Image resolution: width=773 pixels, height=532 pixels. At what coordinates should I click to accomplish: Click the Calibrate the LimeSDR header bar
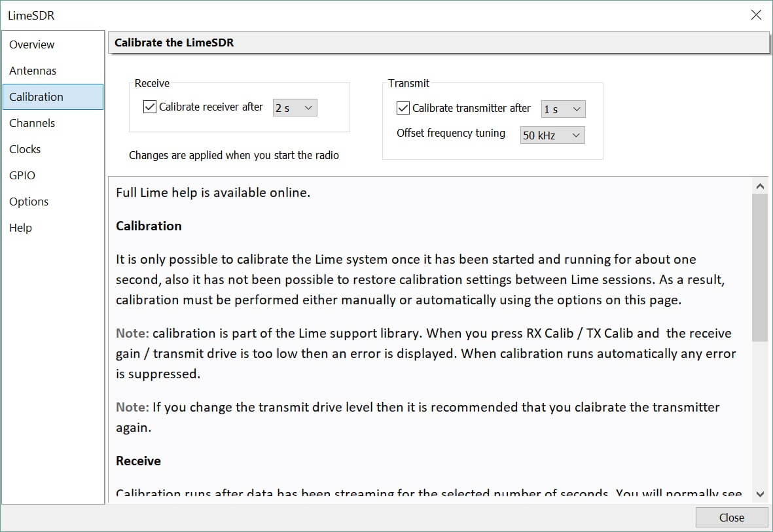point(438,43)
